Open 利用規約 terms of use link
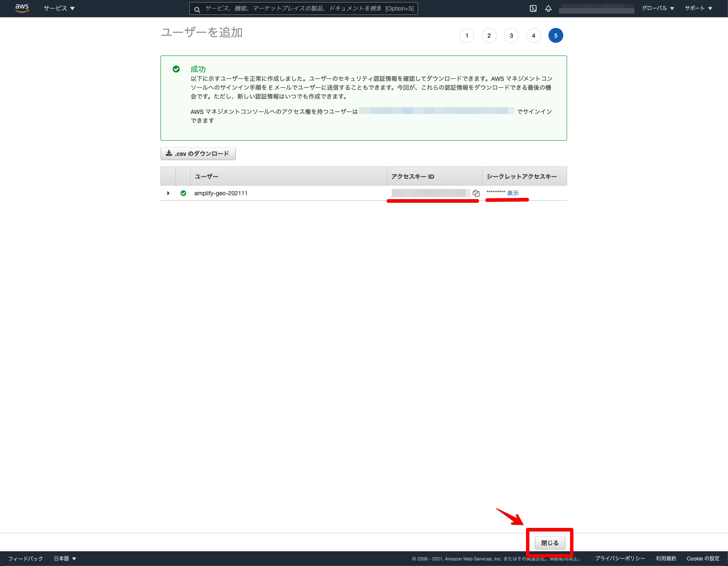The width and height of the screenshot is (728, 566). tap(666, 559)
